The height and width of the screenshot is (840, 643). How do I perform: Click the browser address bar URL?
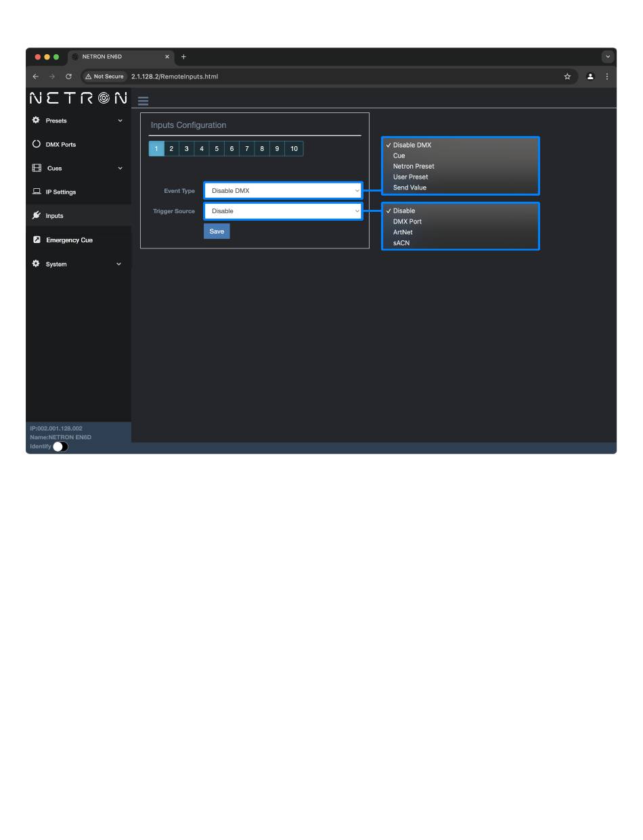175,76
